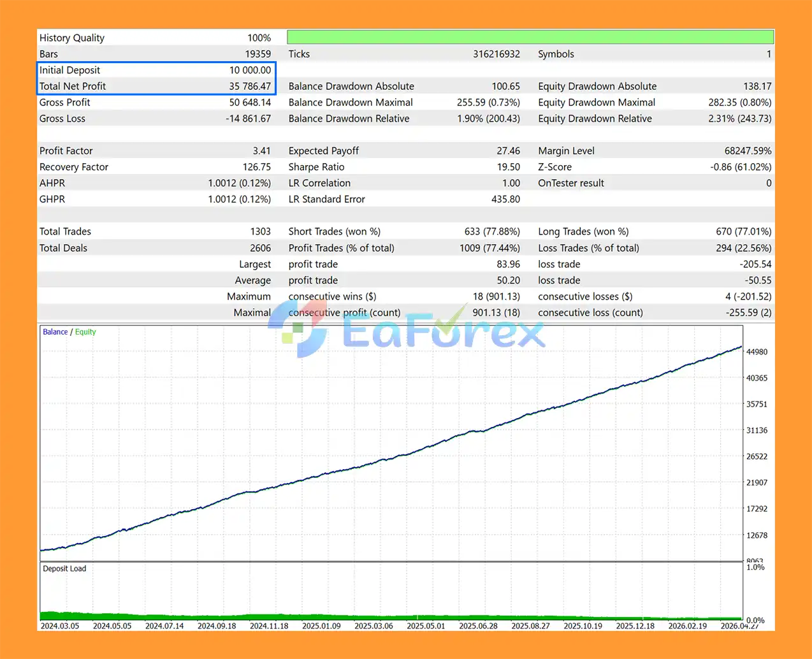Select the Gross Profit value 50 648.14
812x659 pixels.
click(x=250, y=102)
